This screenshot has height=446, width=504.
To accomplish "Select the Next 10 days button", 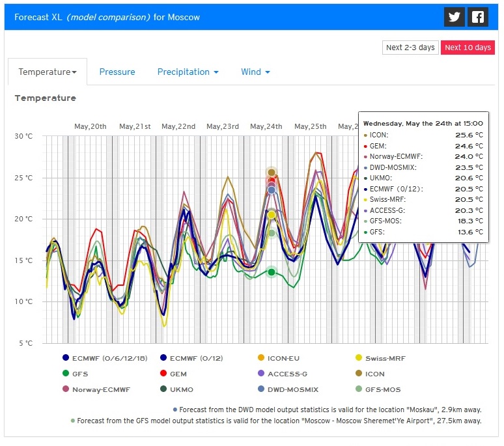I will click(468, 48).
